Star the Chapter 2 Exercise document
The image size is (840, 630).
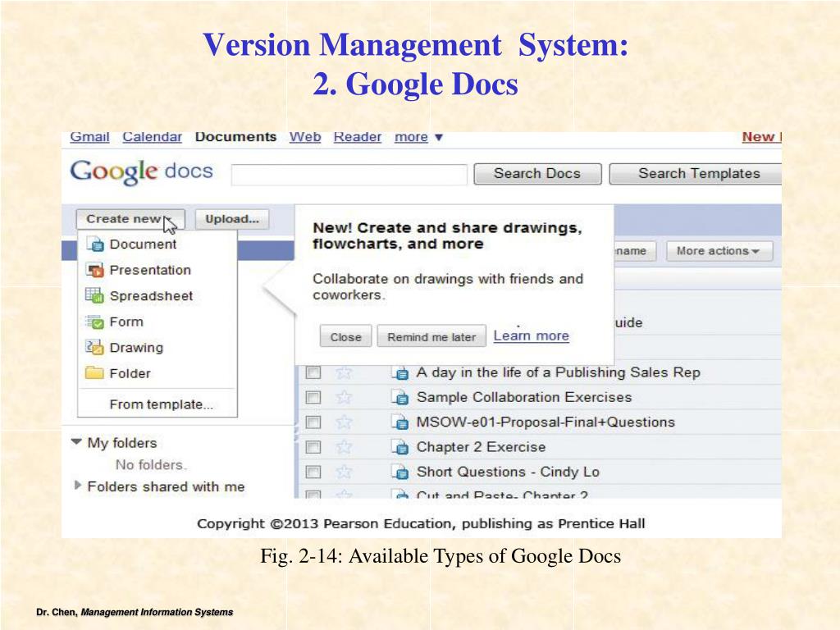pos(344,447)
